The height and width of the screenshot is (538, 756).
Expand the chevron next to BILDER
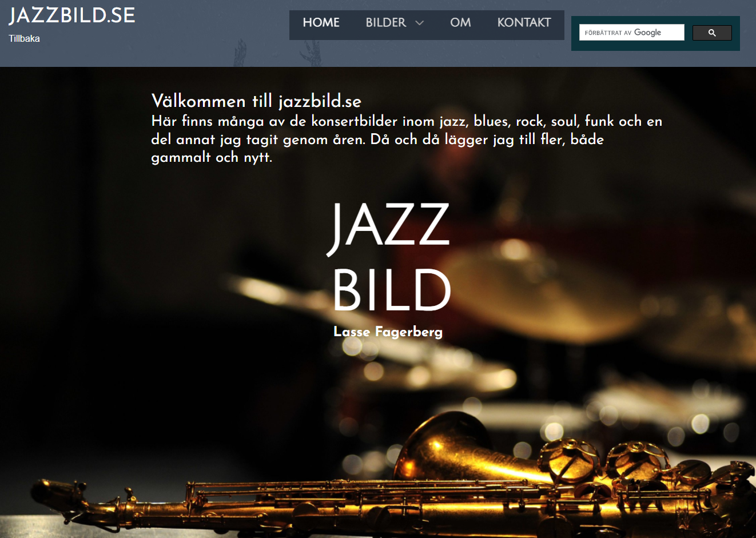click(x=419, y=23)
